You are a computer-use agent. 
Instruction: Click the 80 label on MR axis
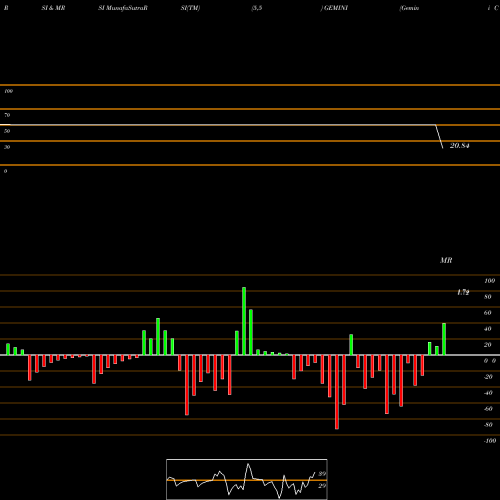pyautogui.click(x=488, y=297)
